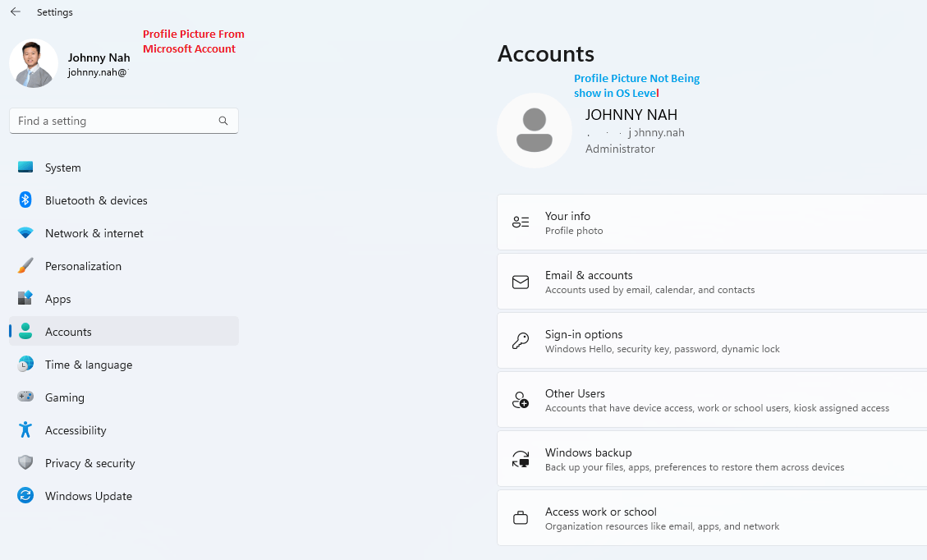The image size is (927, 560).
Task: Go back using the arrow button
Action: tap(15, 11)
